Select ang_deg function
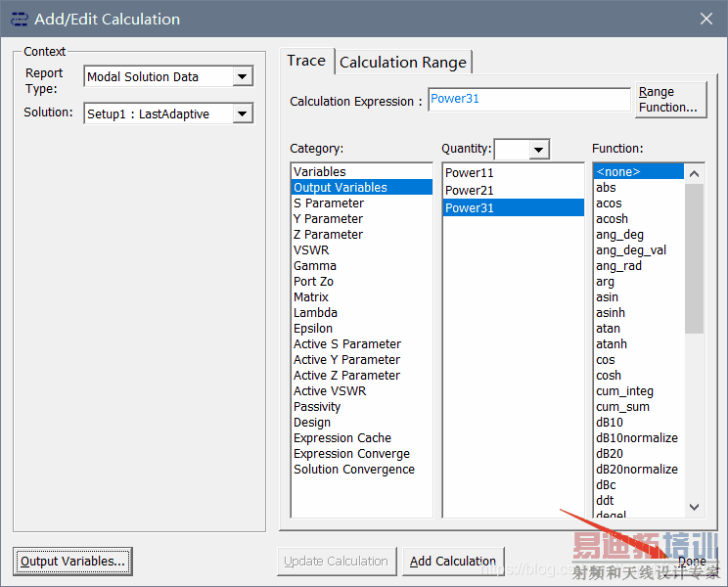This screenshot has height=587, width=728. pyautogui.click(x=639, y=235)
